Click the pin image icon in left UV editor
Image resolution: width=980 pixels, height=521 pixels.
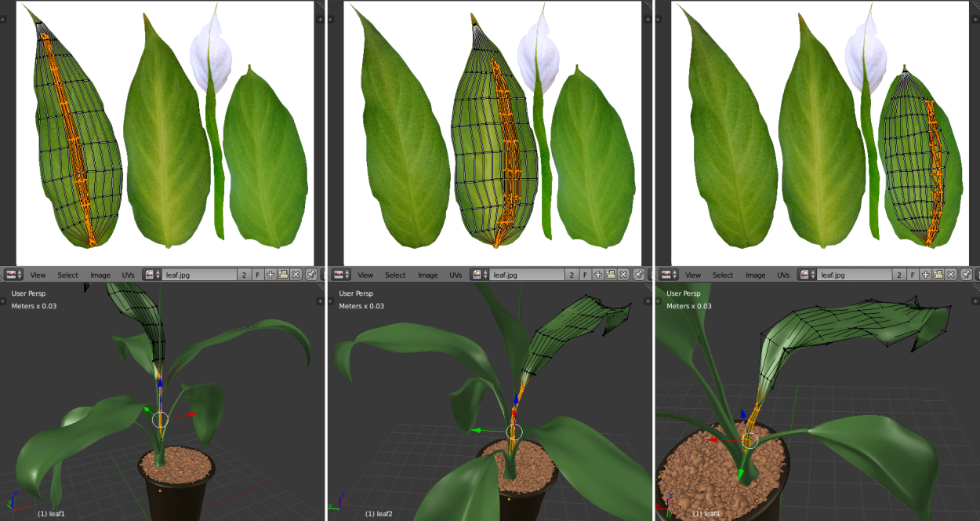[311, 275]
